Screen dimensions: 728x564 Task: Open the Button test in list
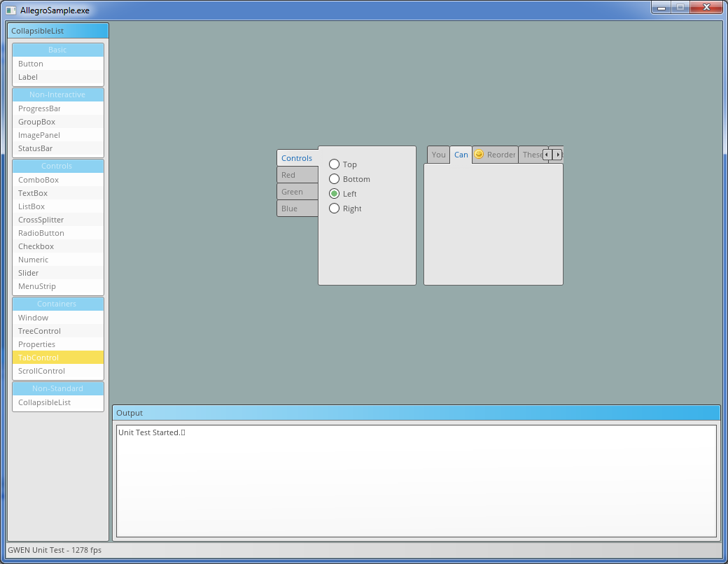click(x=31, y=64)
